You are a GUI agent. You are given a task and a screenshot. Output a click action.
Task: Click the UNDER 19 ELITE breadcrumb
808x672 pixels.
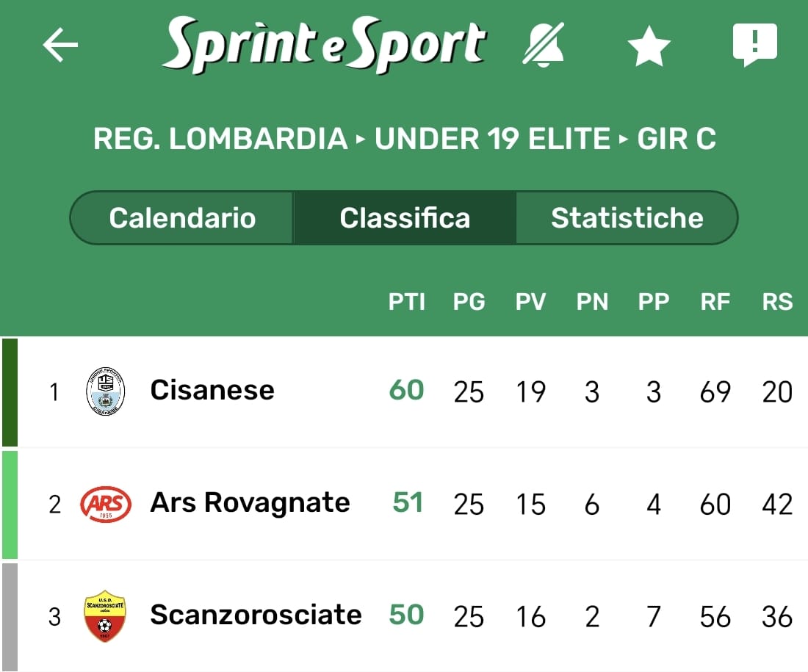coord(492,139)
